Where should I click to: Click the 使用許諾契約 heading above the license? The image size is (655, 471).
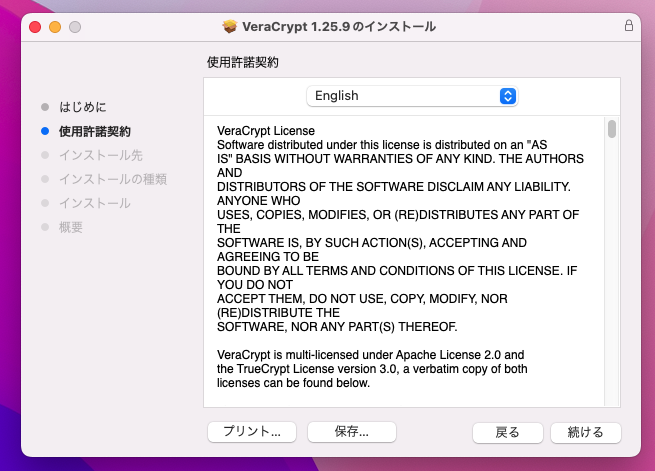pos(242,62)
